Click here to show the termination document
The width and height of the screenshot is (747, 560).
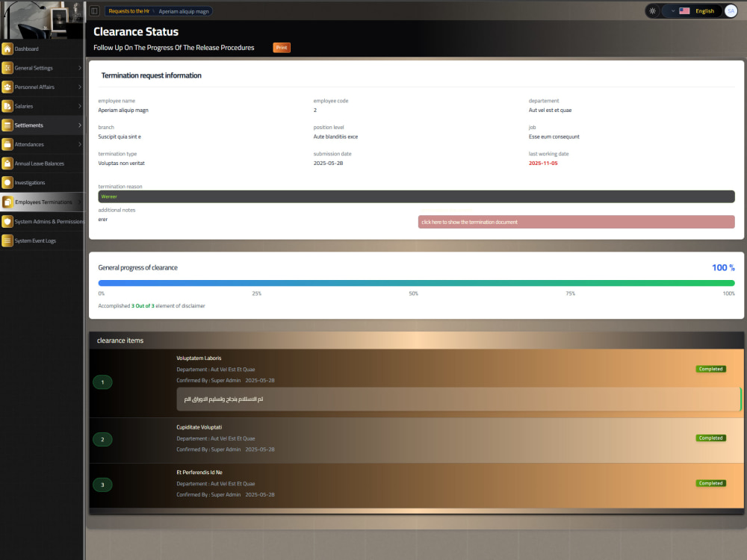[x=576, y=222]
